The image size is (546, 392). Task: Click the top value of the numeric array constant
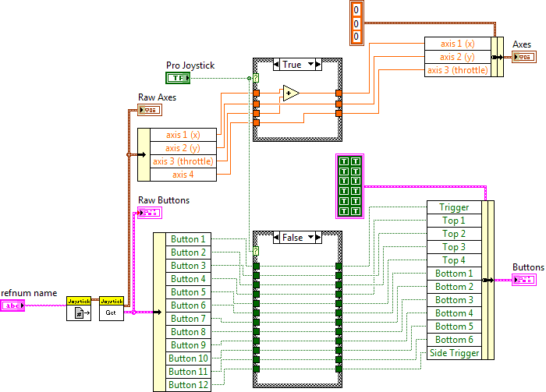coord(356,9)
